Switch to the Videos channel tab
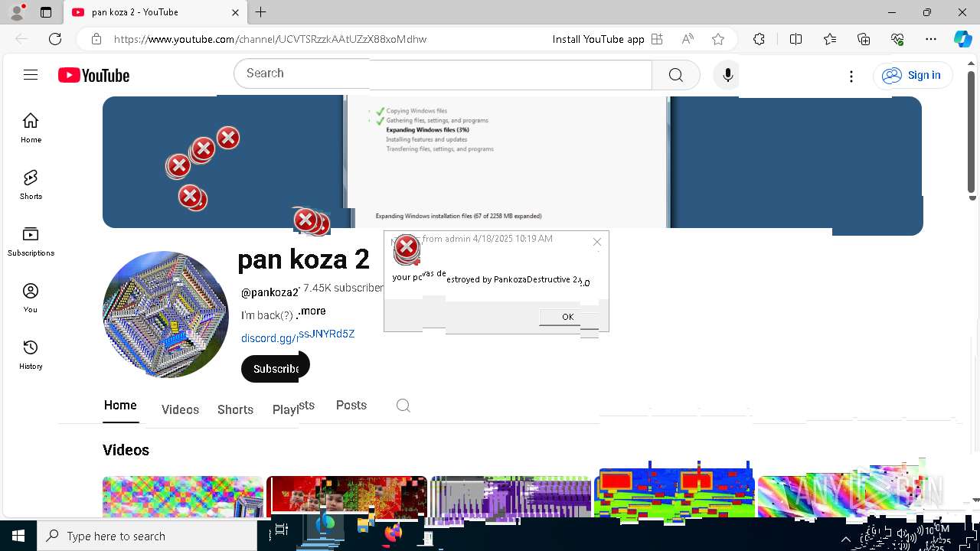 pyautogui.click(x=180, y=410)
